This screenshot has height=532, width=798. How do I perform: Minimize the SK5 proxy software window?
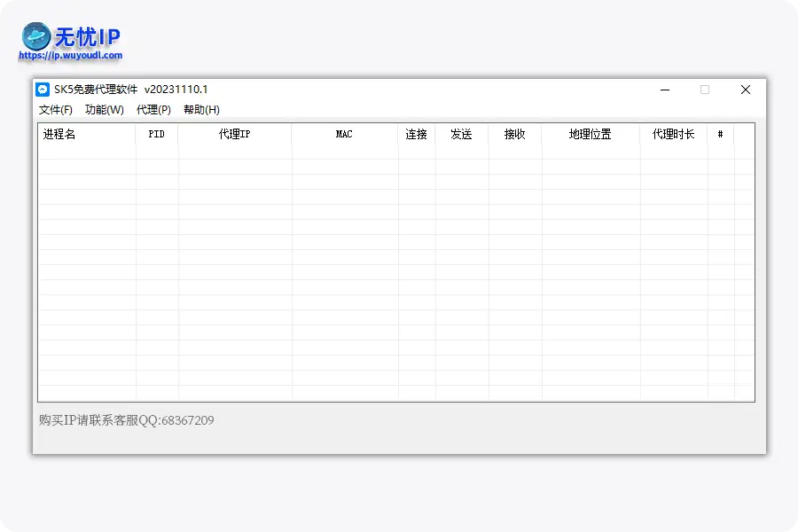[x=664, y=90]
